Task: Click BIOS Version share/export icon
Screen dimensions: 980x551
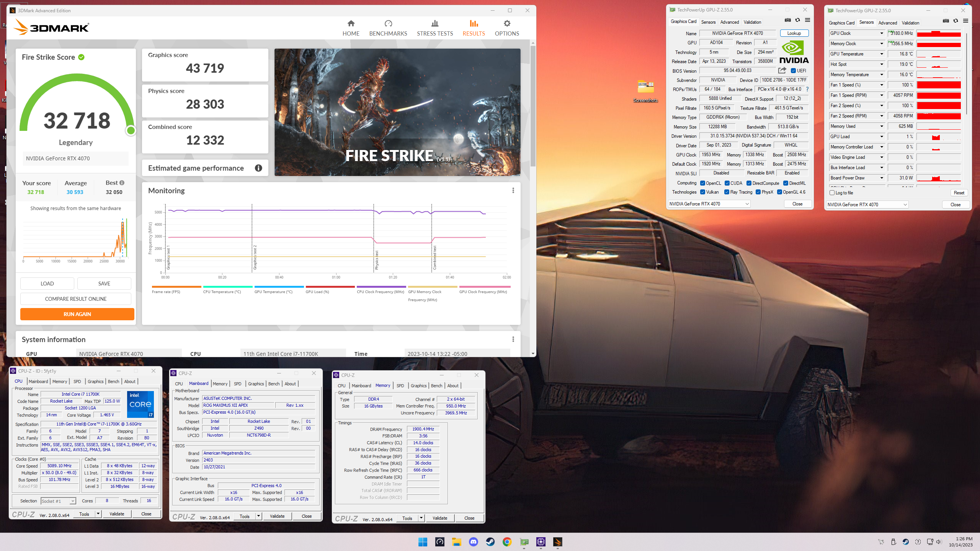Action: [782, 70]
